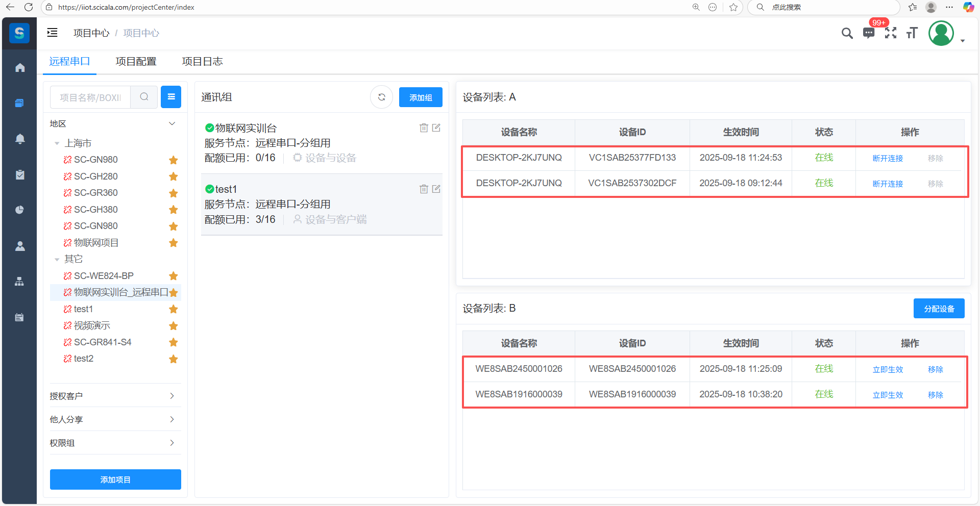Click the refresh icon beside 通讯组
The width and height of the screenshot is (980, 506).
[381, 97]
